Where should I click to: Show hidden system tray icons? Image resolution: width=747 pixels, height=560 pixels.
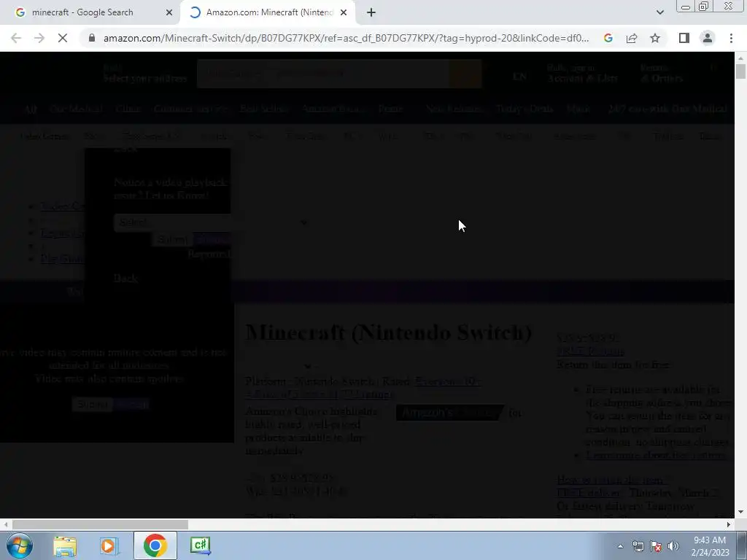[620, 546]
